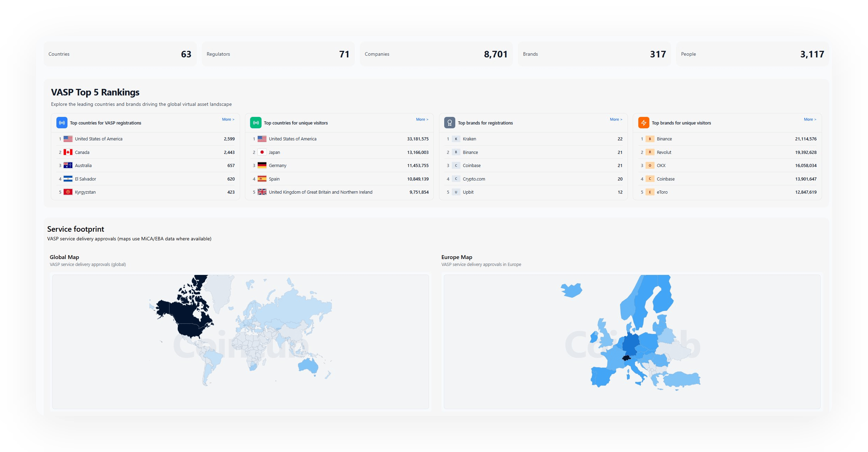This screenshot has width=868, height=452.
Task: Open the Brands stat card
Action: coord(594,54)
